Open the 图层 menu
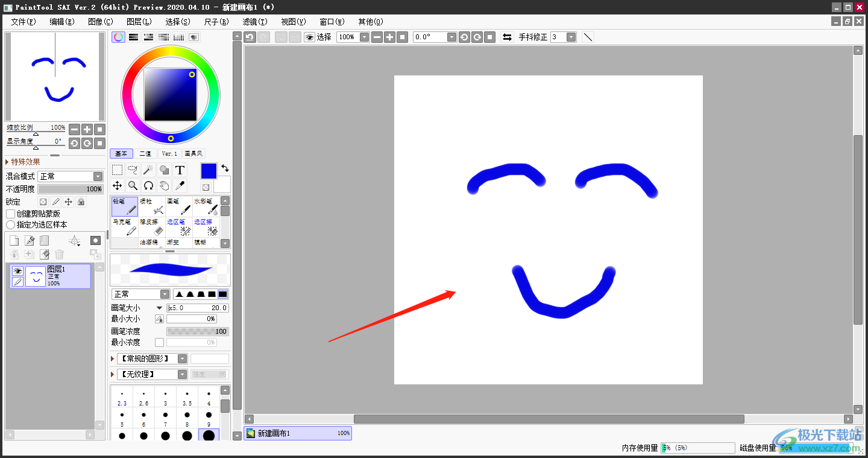 point(139,21)
